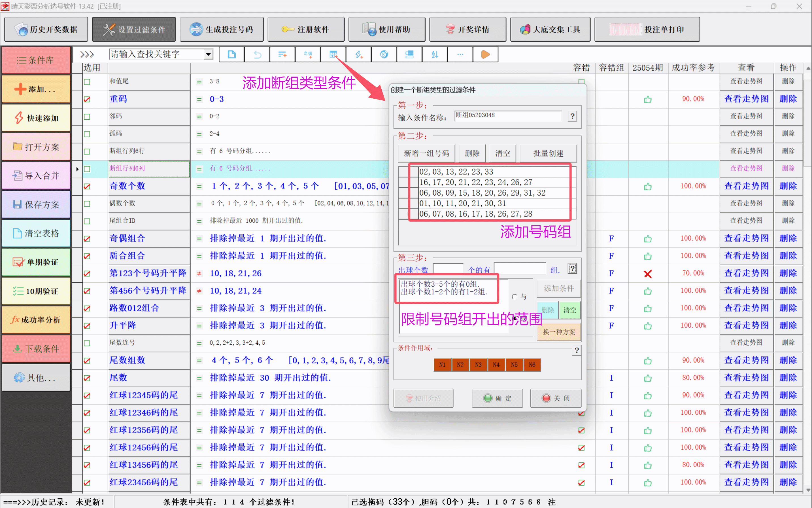
Task: Click the three-dots more options icon
Action: [460, 54]
